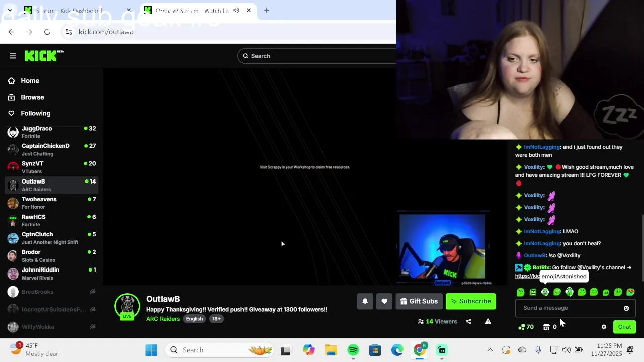Open the kick link in BotRix message
Screen dimensions: 644x362
[527, 276]
